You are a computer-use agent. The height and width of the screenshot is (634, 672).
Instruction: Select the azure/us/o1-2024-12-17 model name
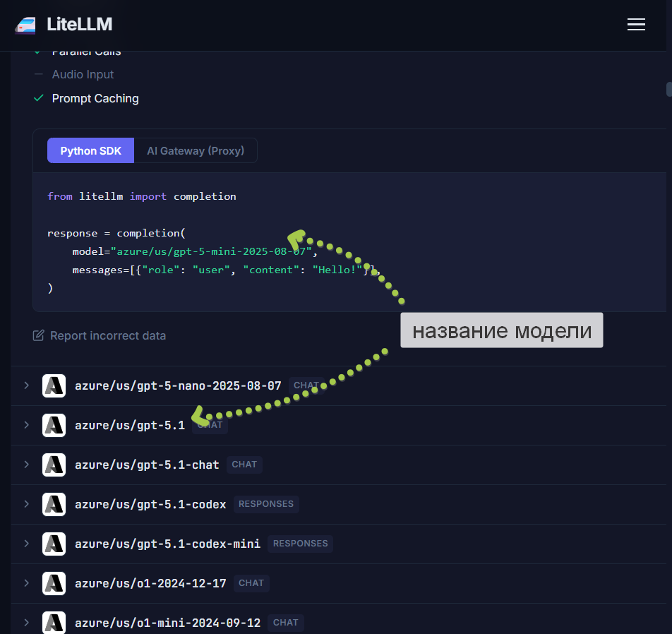coord(150,583)
